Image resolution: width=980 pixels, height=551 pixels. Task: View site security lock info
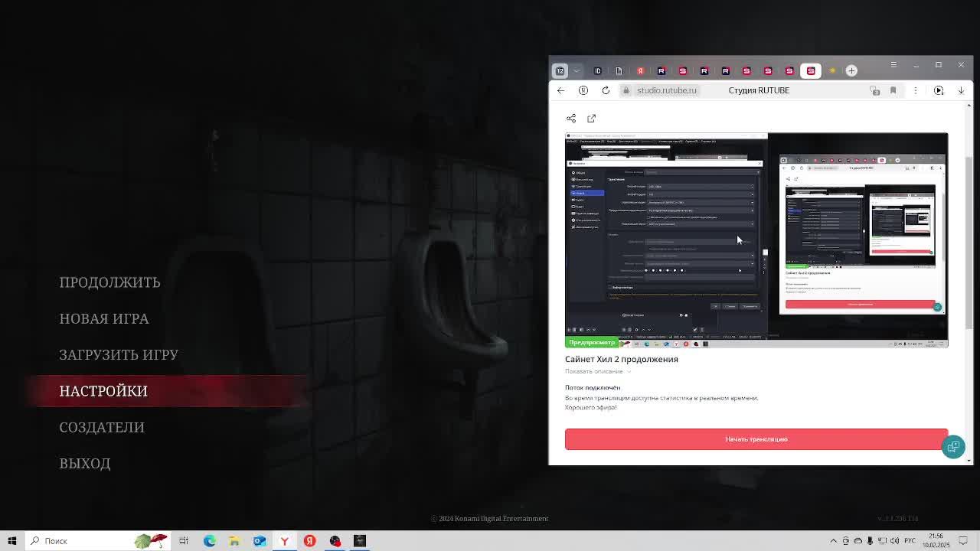click(626, 90)
